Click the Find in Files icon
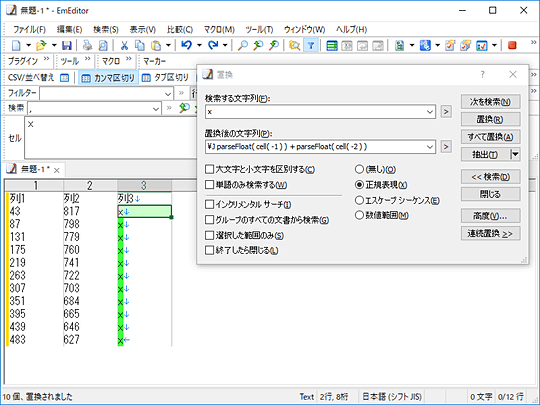This screenshot has height=405, width=540. click(294, 45)
